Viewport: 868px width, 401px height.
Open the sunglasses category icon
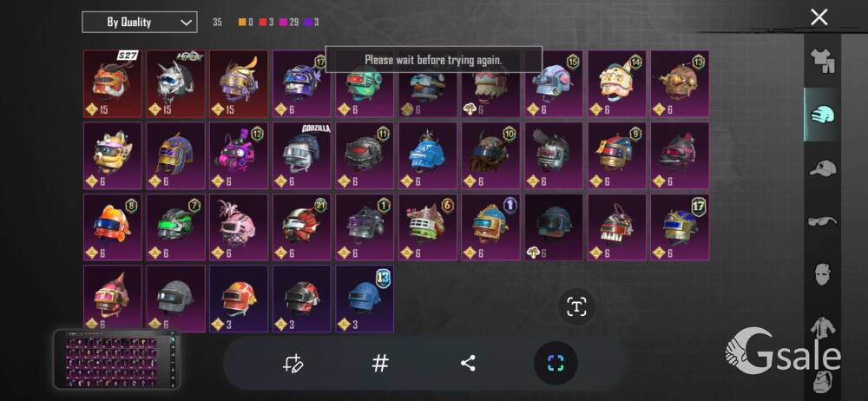(823, 221)
